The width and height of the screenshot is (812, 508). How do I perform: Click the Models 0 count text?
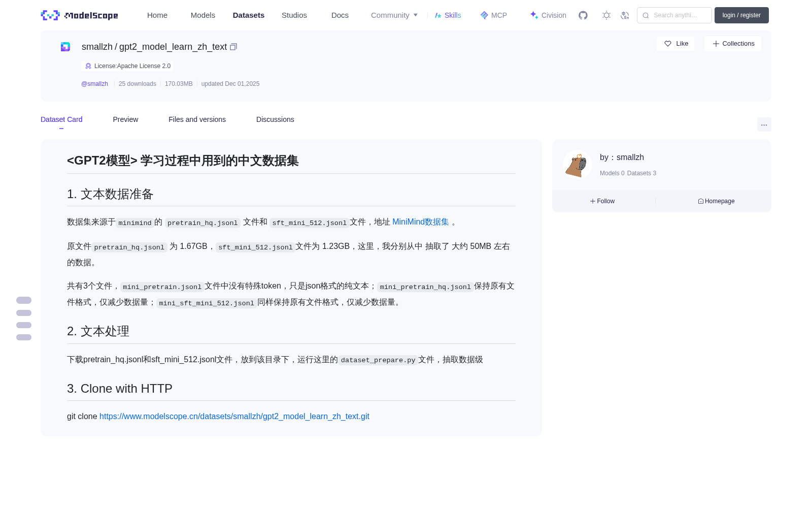pos(612,173)
